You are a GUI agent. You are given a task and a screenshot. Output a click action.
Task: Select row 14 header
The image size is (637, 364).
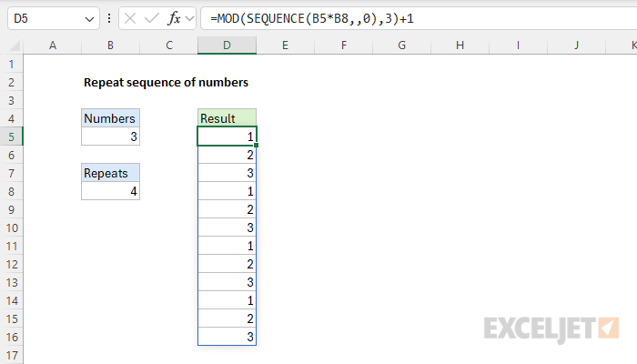(11, 300)
